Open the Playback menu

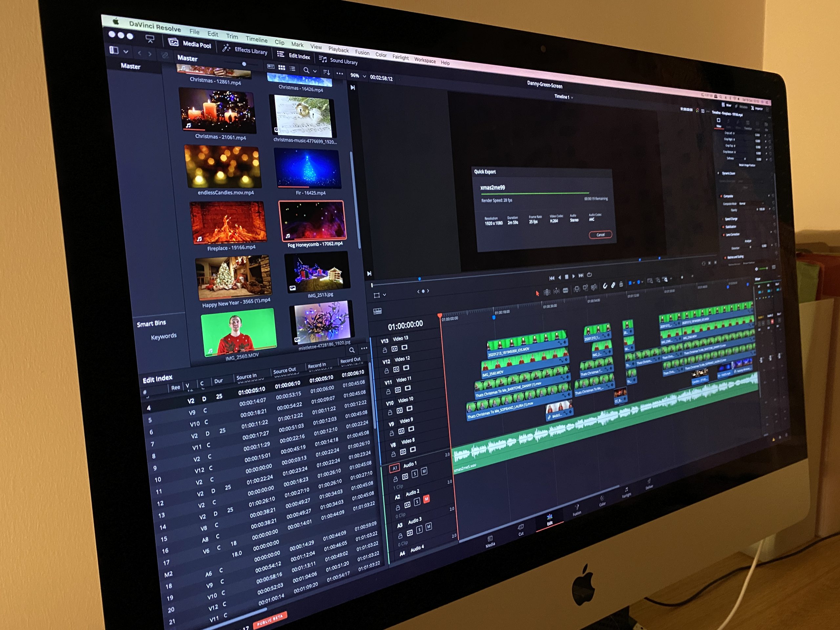tap(338, 50)
